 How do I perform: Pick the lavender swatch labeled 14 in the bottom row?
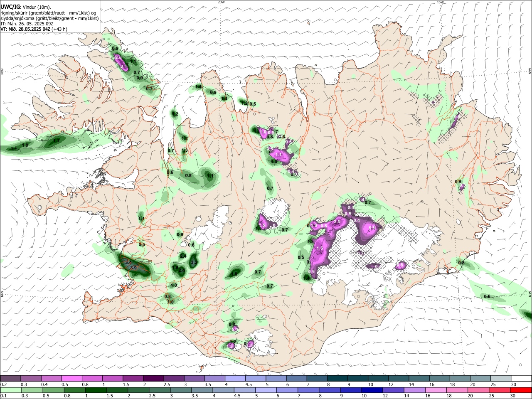[414, 390]
